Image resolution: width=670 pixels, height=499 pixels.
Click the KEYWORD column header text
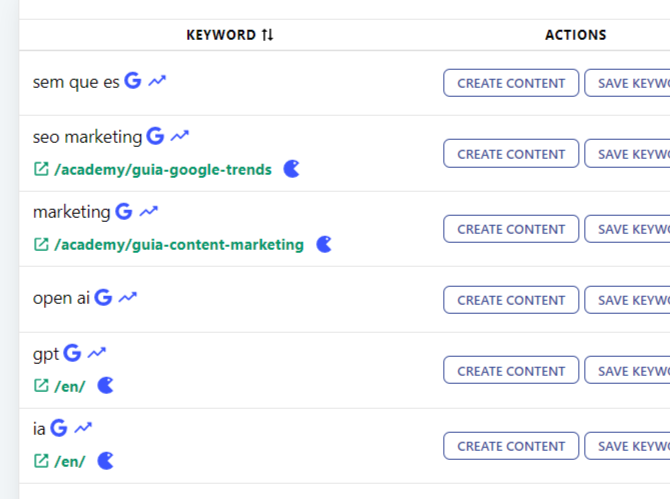click(221, 35)
